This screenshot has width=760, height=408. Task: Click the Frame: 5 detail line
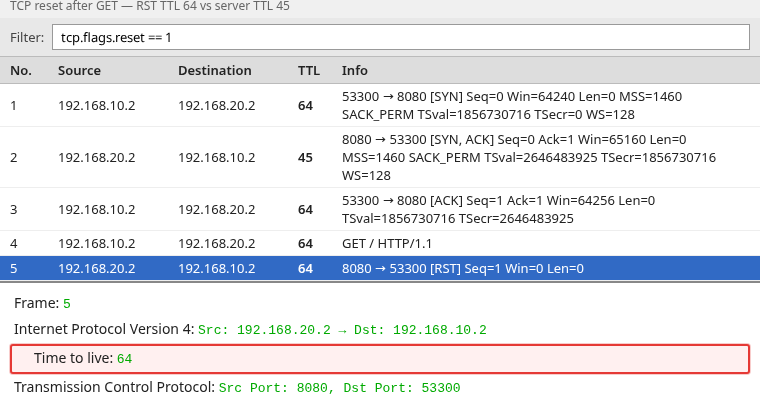click(x=43, y=303)
